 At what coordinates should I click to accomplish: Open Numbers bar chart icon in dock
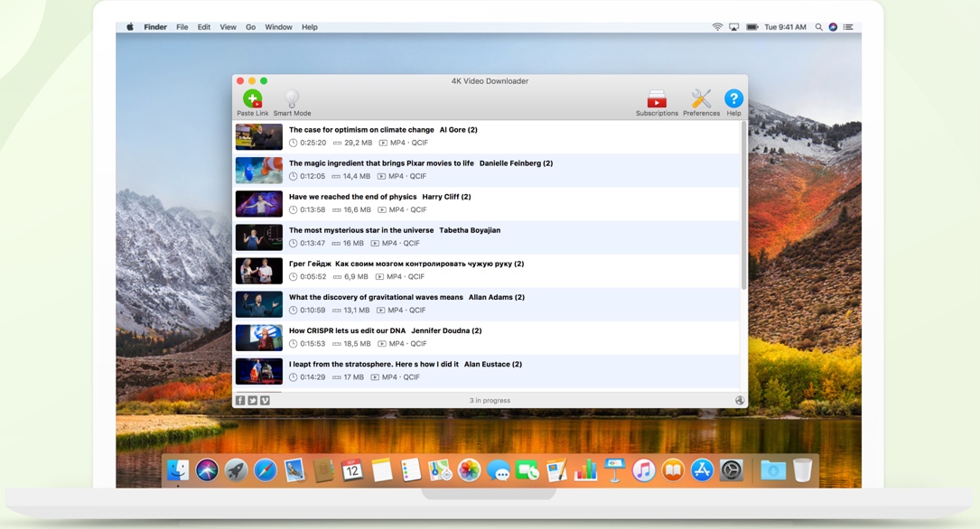click(x=585, y=470)
